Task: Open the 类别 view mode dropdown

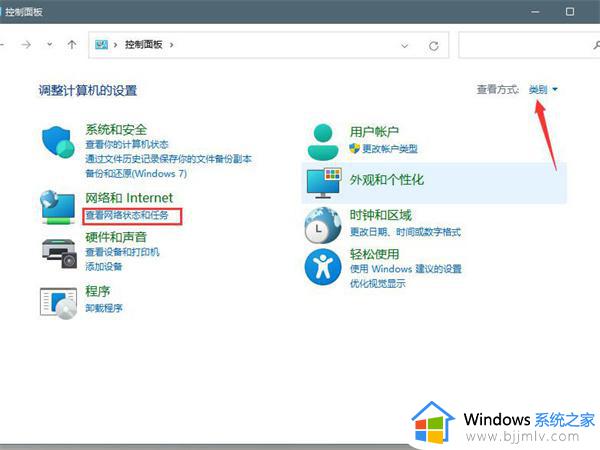Action: coord(543,90)
